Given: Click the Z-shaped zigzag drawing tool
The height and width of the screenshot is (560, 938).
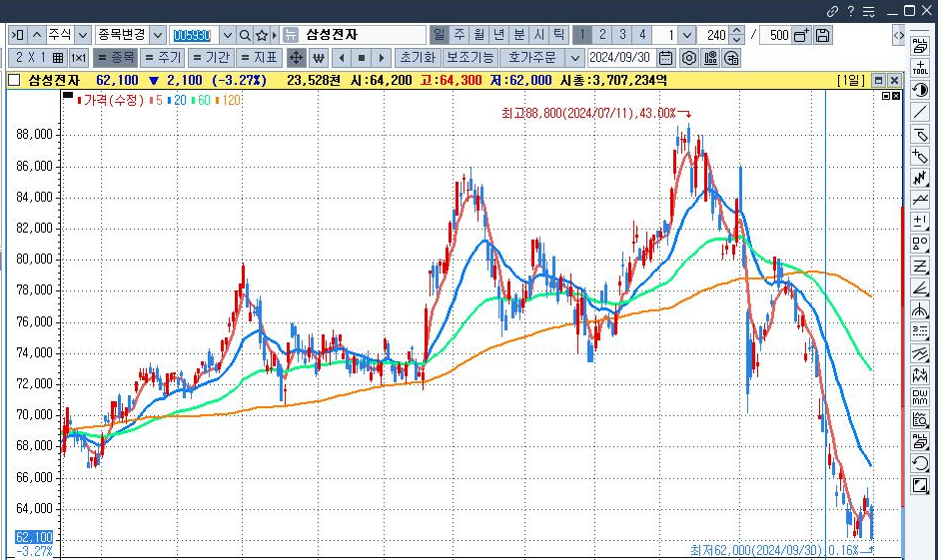Looking at the screenshot, I should 919,266.
